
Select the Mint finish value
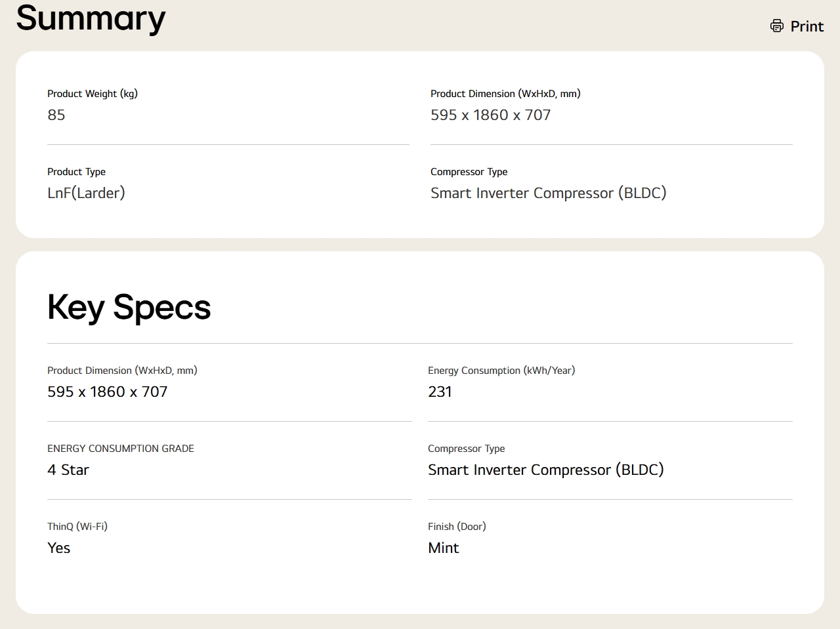(444, 548)
